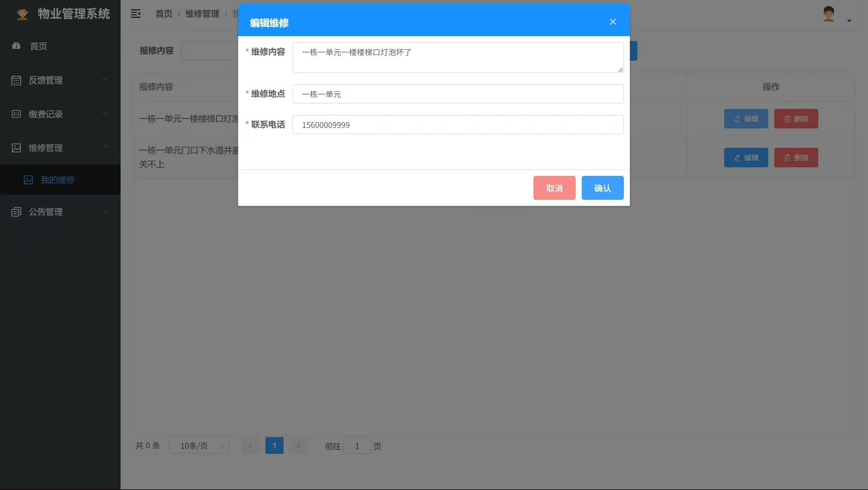Open the 10条/页 page size dropdown
This screenshot has width=868, height=490.
coord(199,446)
